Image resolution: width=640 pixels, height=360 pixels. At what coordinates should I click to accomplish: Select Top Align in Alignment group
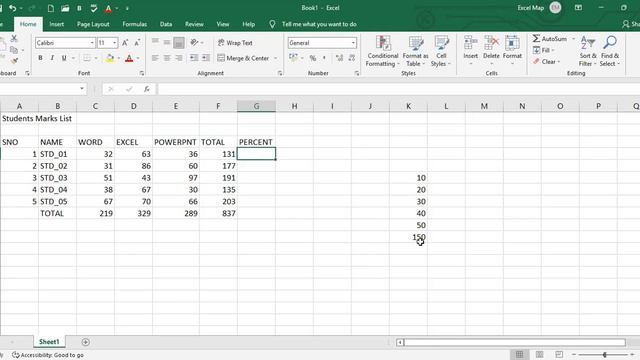tap(155, 42)
